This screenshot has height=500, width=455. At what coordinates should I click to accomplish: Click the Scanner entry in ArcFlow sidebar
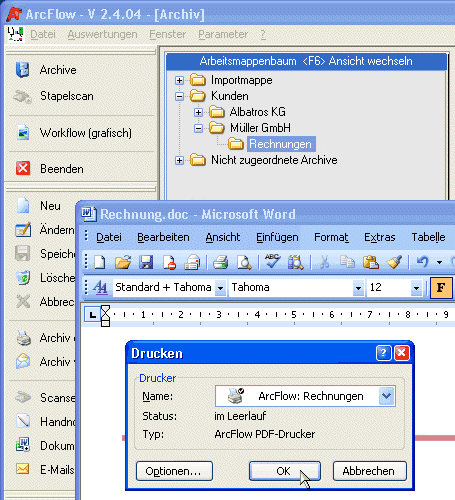pyautogui.click(x=45, y=398)
